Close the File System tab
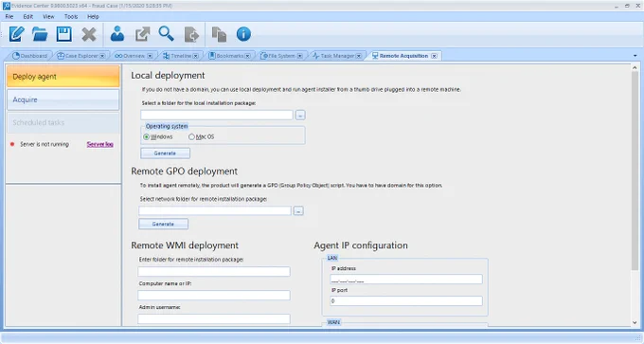The height and width of the screenshot is (344, 644). [x=300, y=56]
